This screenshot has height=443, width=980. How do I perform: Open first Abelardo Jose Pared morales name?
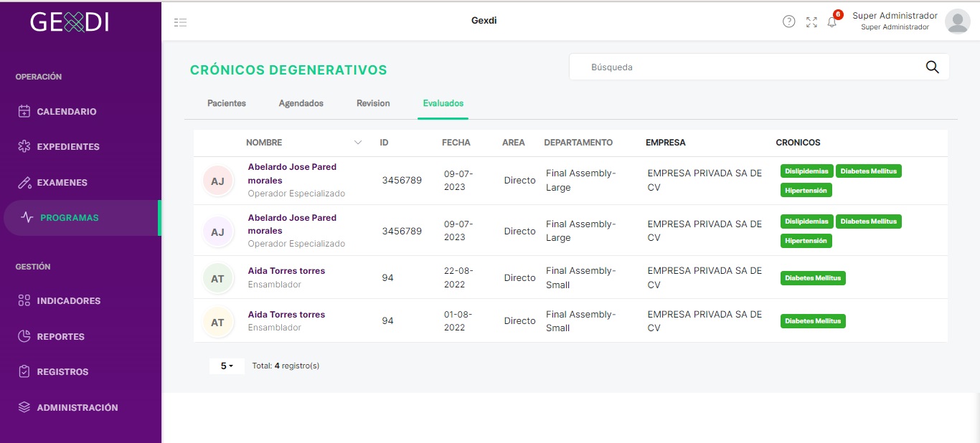292,173
